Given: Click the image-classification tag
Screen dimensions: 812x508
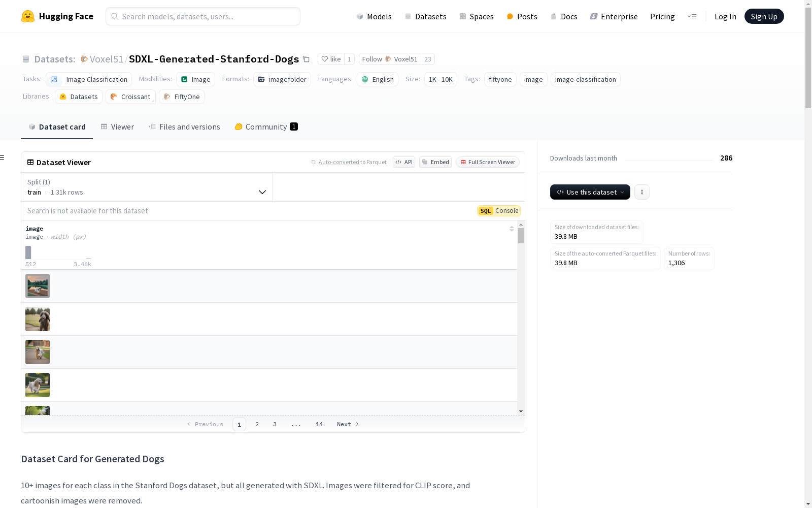Looking at the screenshot, I should [586, 79].
